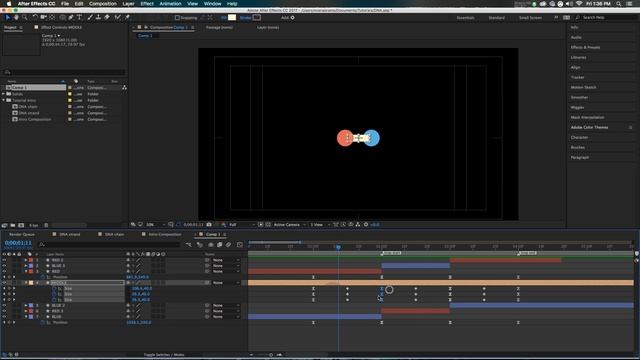
Task: Click the timeline zoom slider
Action: pyautogui.click(x=271, y=355)
